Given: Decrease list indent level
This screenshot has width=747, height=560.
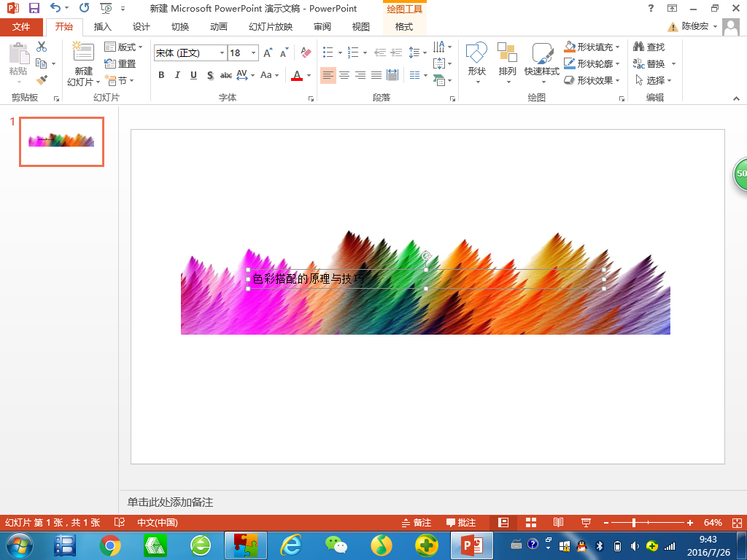Looking at the screenshot, I should coord(379,52).
